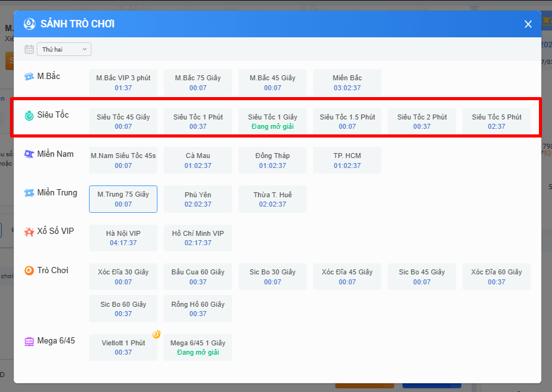
Task: Choose the Cà Mau lottery
Action: (198, 161)
